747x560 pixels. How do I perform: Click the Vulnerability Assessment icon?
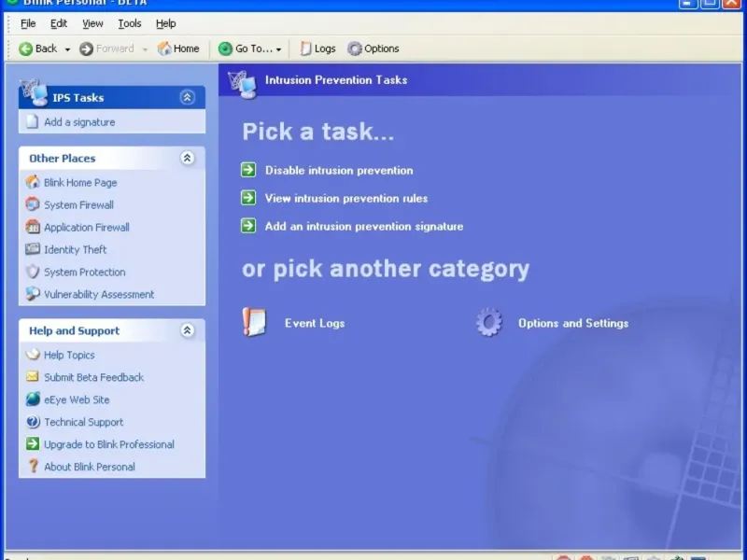click(x=33, y=294)
